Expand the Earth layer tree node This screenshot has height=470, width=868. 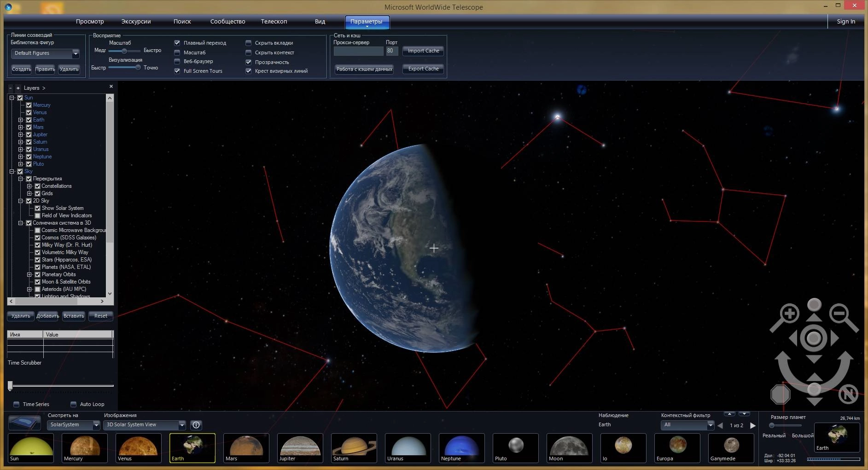20,120
